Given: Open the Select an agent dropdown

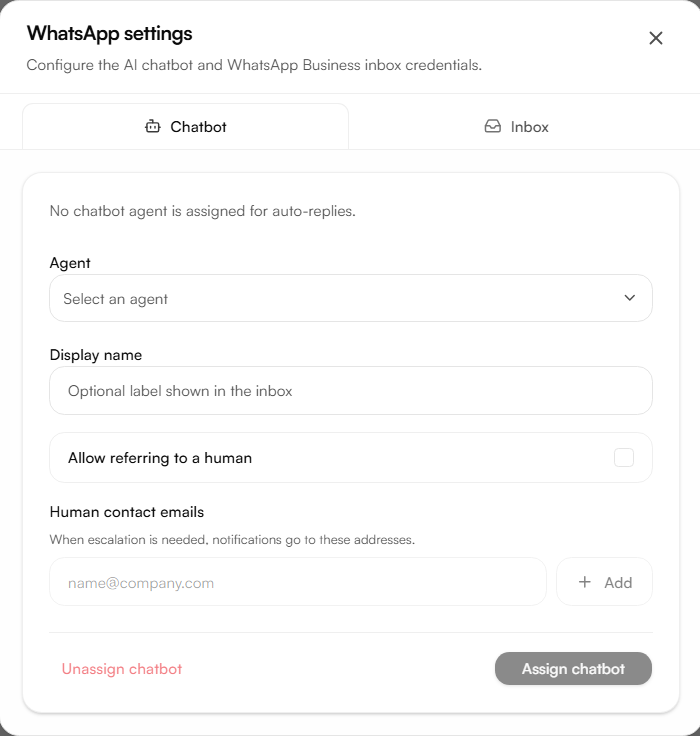Looking at the screenshot, I should click(351, 298).
